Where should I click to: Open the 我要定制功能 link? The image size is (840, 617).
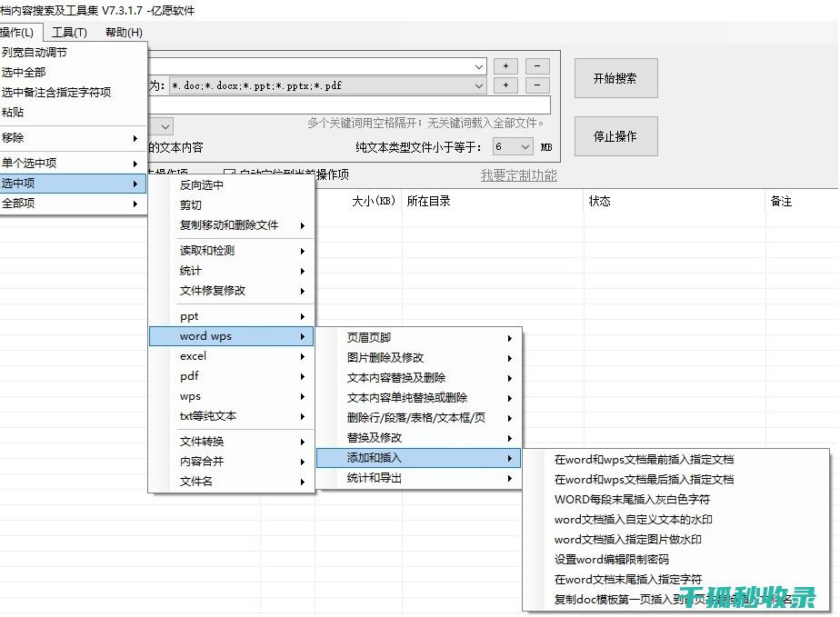pos(518,175)
